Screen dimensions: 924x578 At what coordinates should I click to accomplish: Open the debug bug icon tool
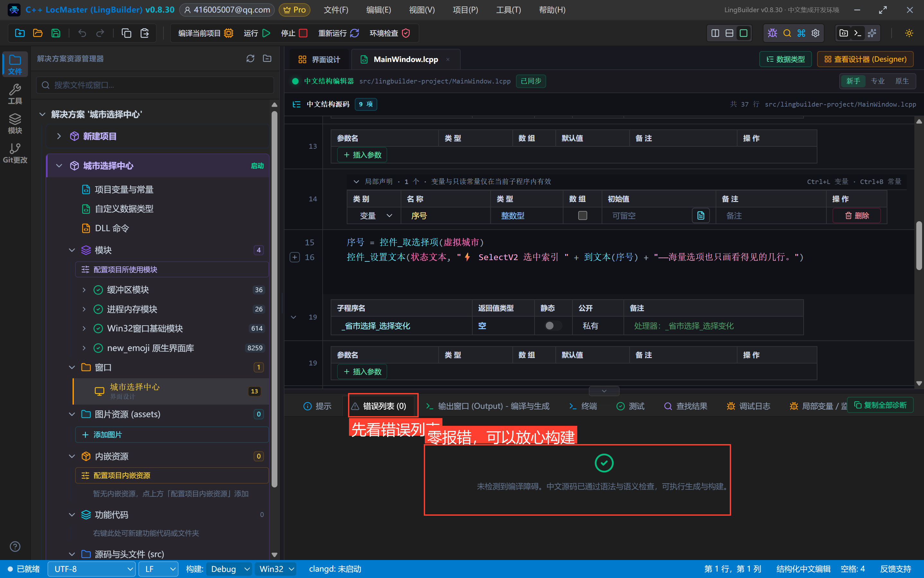(x=772, y=33)
